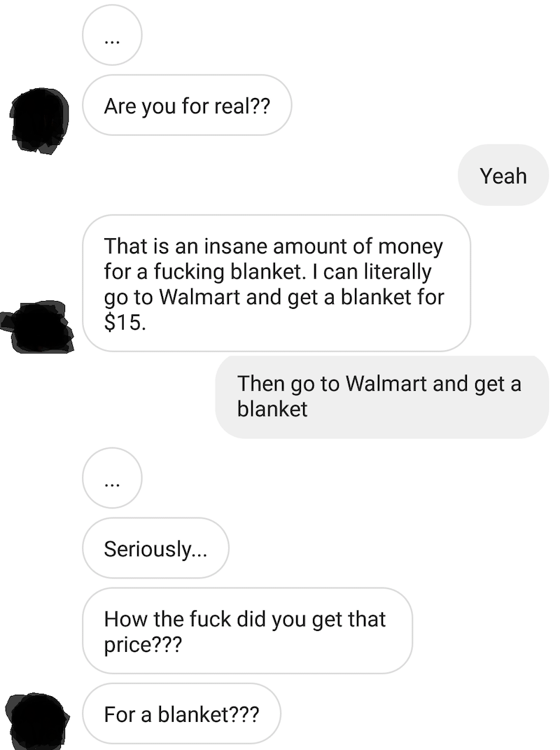
Task: Tap the blacked-out avatar beside 'Are you for real??'
Action: (40, 120)
